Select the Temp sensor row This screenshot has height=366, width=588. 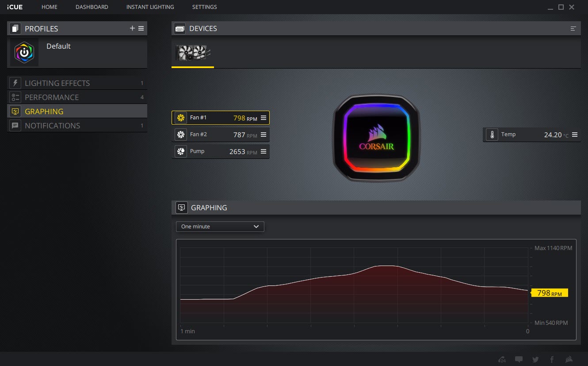coord(532,135)
